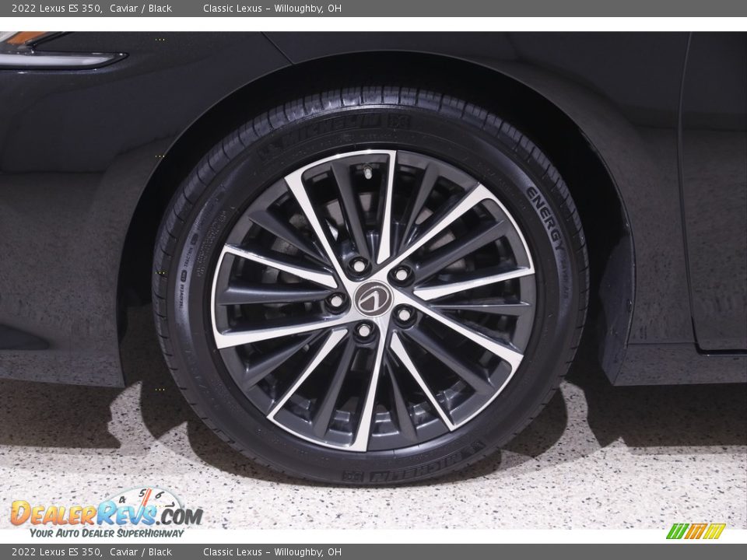Click the DealerRevs.com logo

point(107,513)
